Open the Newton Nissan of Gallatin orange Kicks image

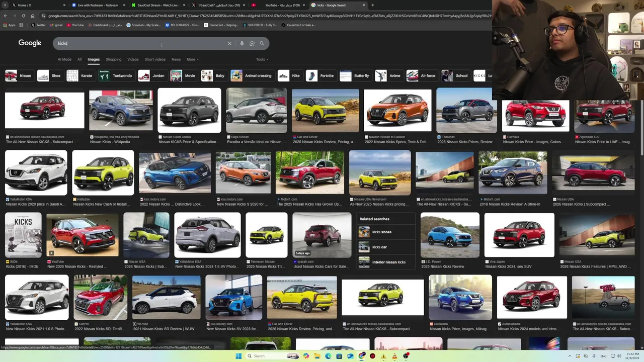click(x=397, y=111)
